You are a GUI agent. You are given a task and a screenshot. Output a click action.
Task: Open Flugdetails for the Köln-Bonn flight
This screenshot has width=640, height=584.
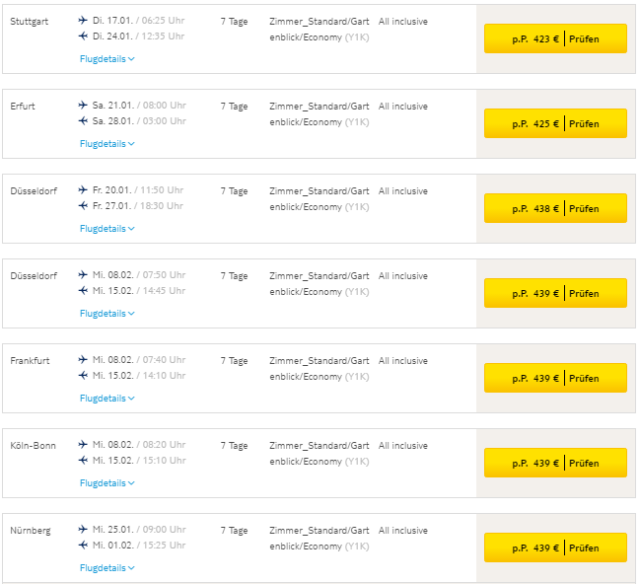106,483
